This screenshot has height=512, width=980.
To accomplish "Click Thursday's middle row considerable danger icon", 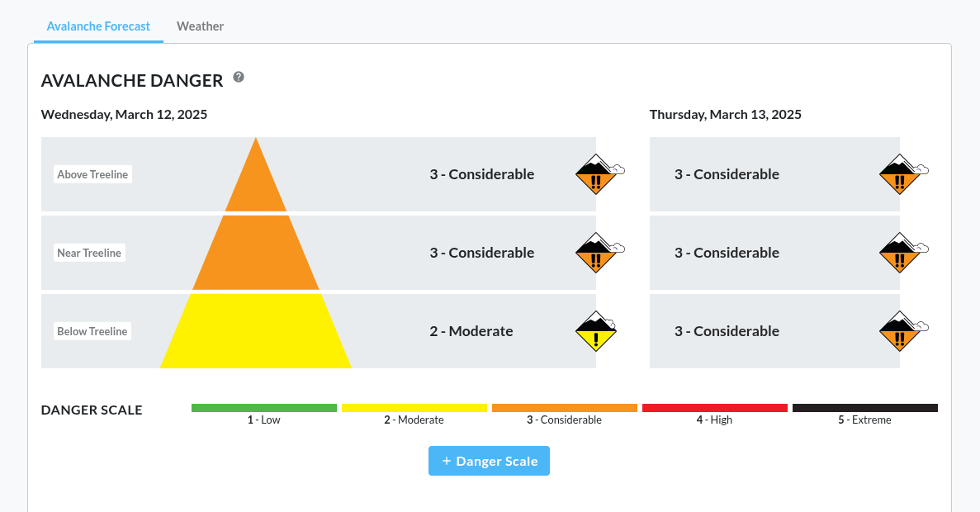I will (x=901, y=253).
